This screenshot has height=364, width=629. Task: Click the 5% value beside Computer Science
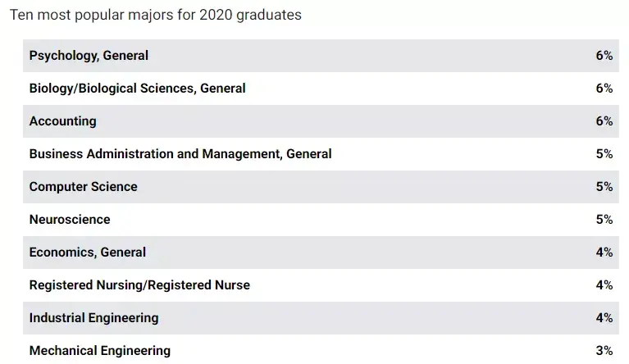604,187
